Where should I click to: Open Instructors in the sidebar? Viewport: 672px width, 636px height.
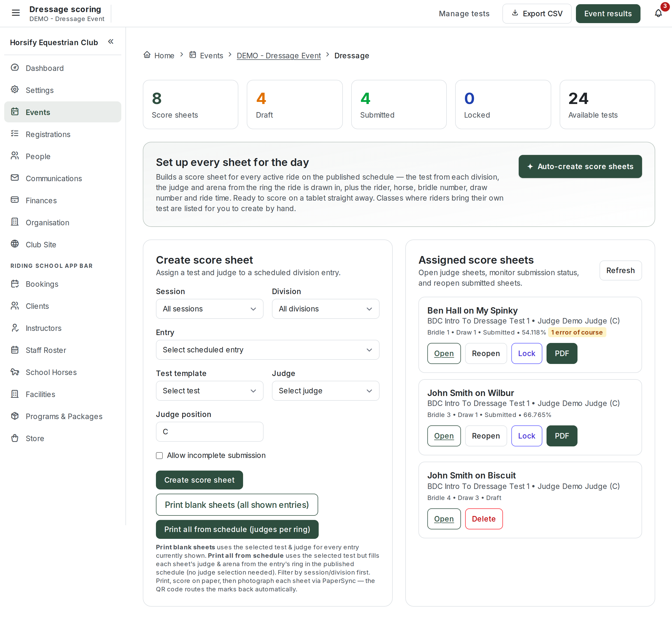63,328
